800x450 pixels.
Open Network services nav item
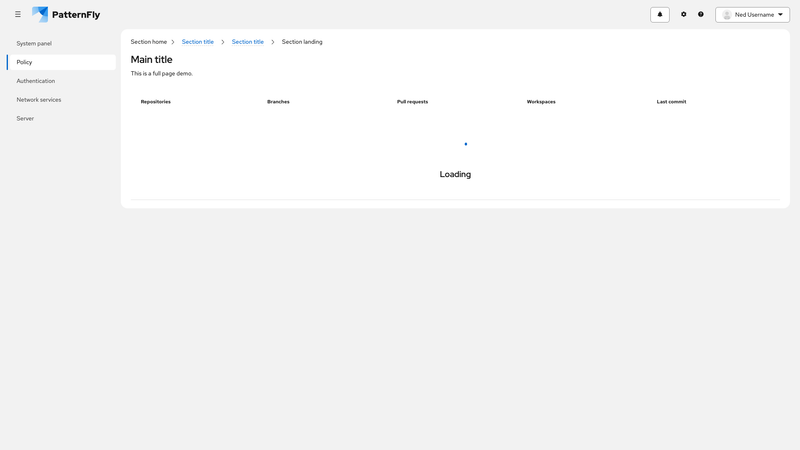tap(61, 99)
